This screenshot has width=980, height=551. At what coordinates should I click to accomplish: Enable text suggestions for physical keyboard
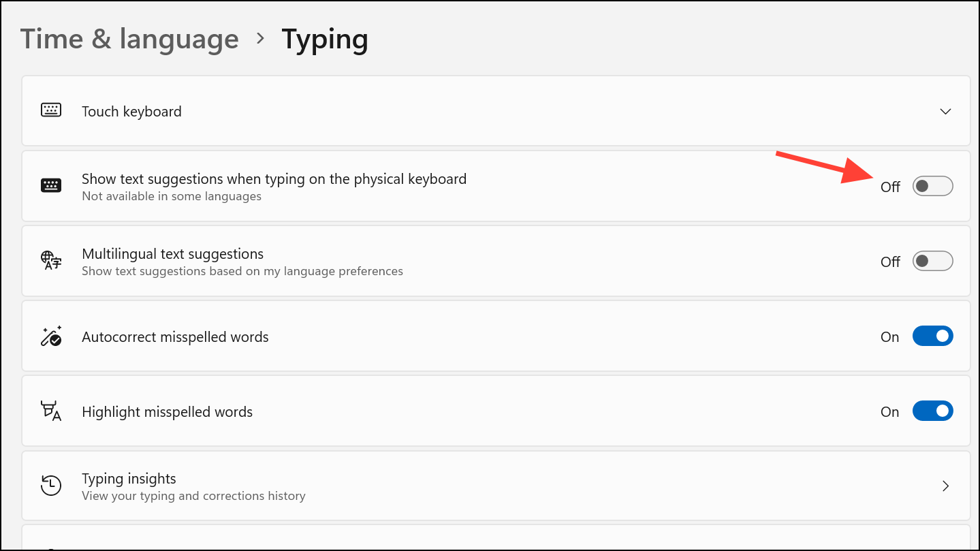tap(932, 186)
